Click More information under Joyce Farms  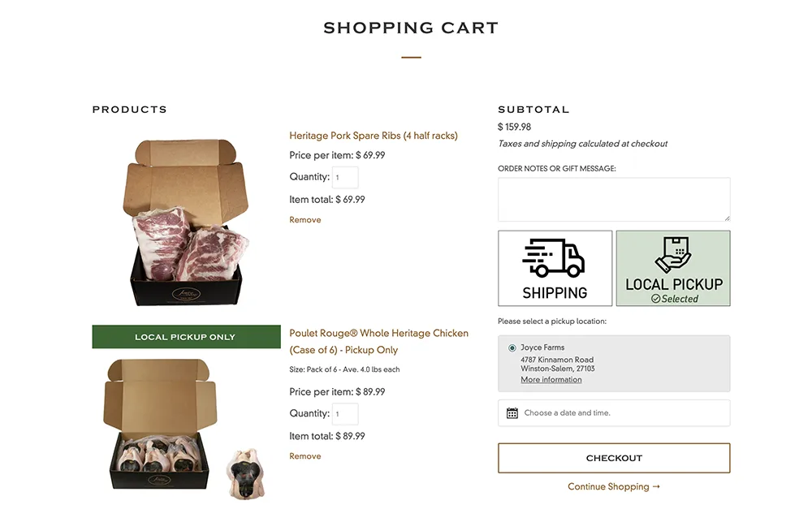pos(551,379)
